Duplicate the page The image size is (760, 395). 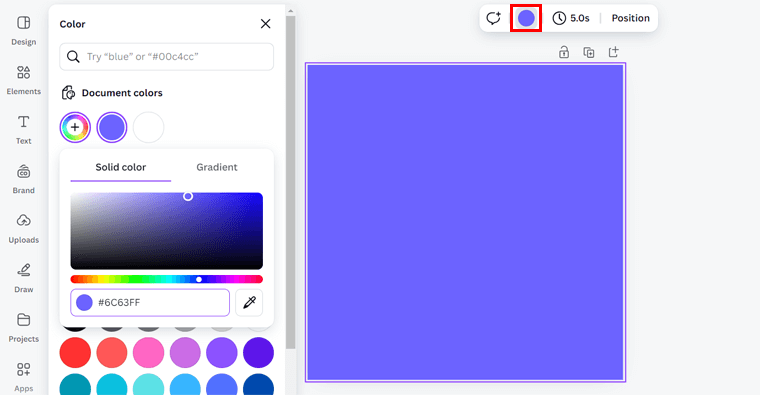(589, 52)
